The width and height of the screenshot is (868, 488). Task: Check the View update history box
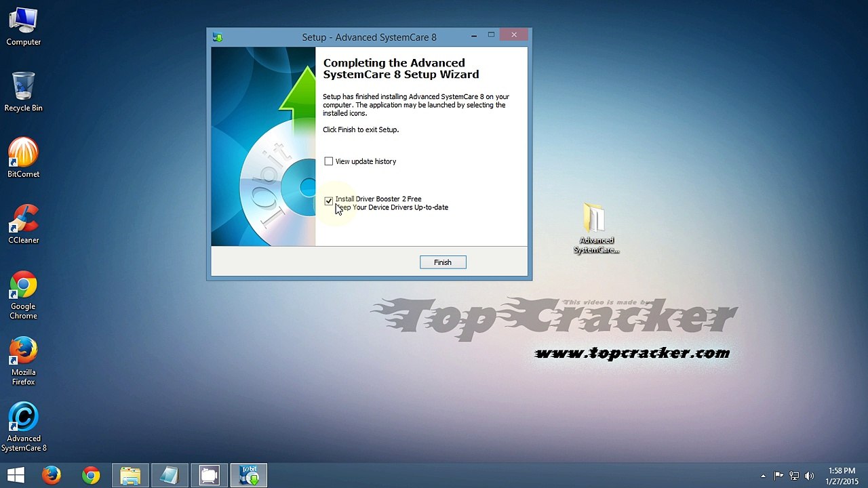(x=329, y=161)
